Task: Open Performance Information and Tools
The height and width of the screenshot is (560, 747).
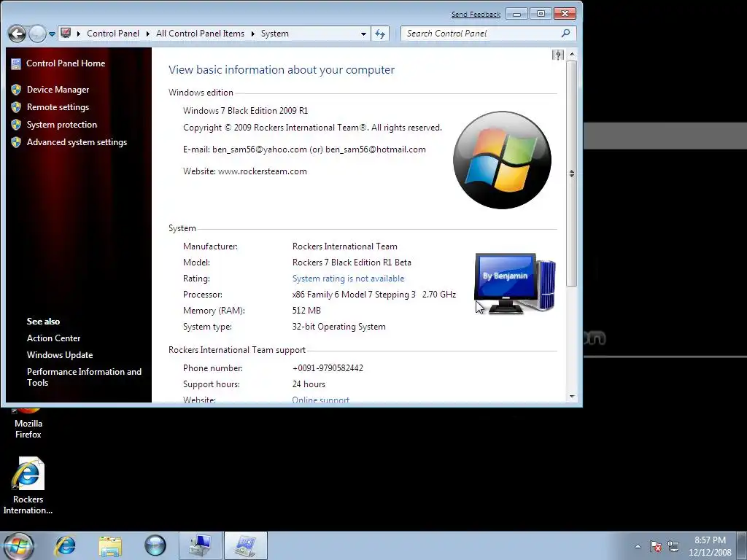Action: pyautogui.click(x=85, y=377)
